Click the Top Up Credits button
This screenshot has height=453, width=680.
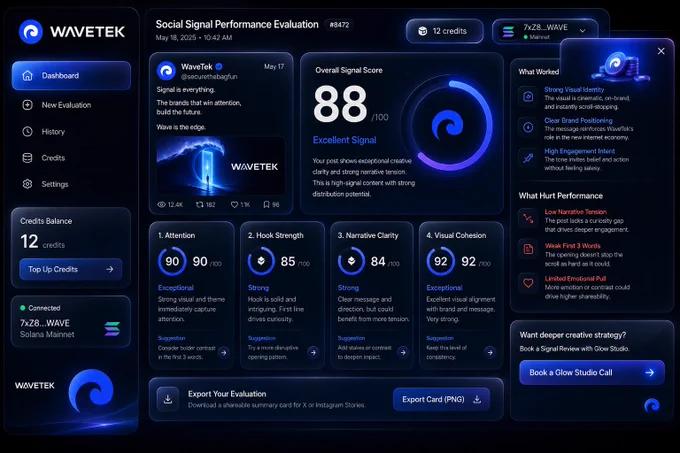click(71, 269)
